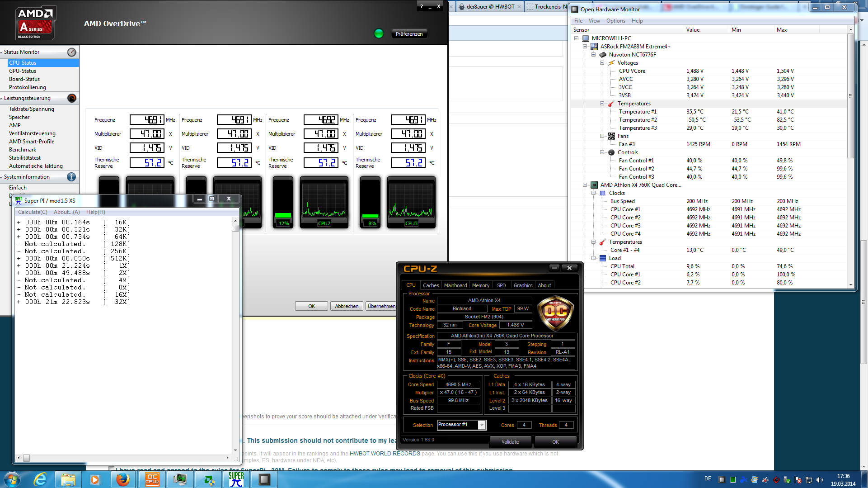
Task: Switch to the Caches tab in CPU-Z
Action: 431,285
